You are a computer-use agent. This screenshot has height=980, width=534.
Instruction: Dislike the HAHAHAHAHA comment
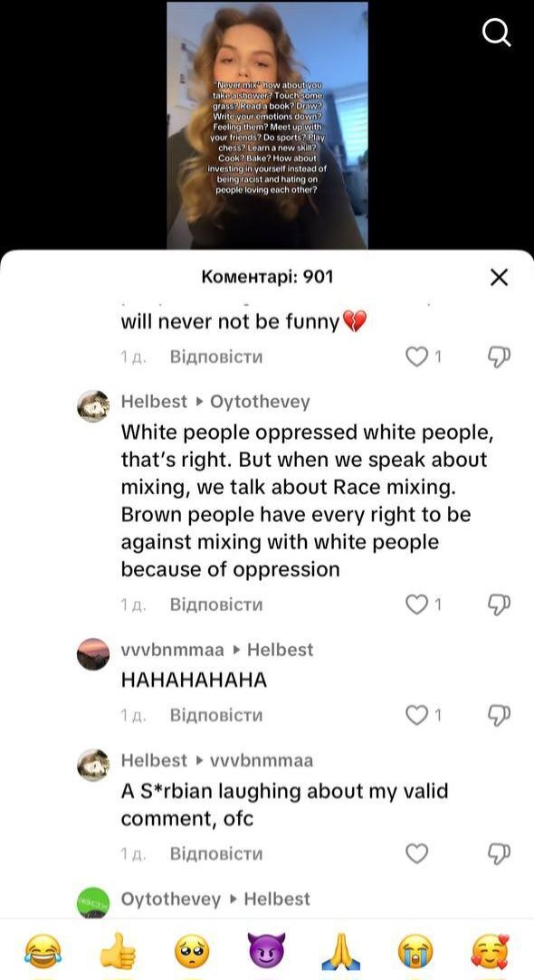pyautogui.click(x=499, y=715)
